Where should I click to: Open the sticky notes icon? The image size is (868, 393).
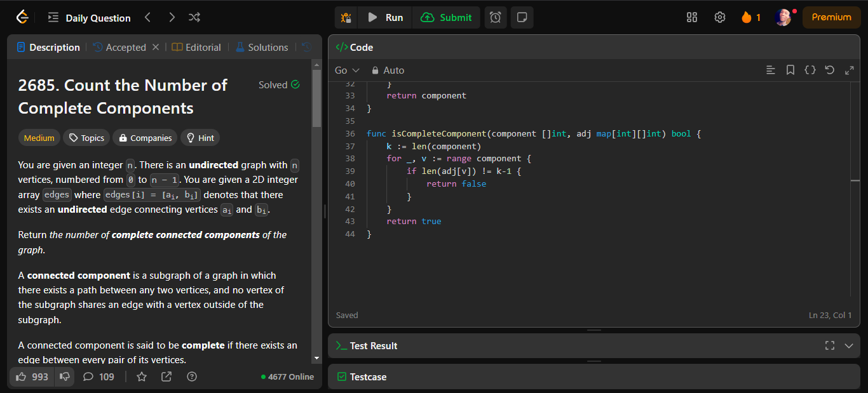tap(522, 18)
